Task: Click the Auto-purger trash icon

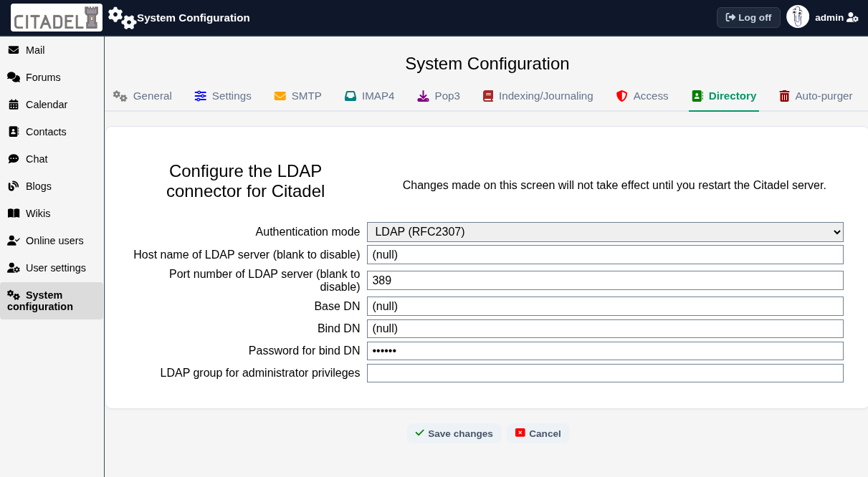Action: [x=784, y=96]
